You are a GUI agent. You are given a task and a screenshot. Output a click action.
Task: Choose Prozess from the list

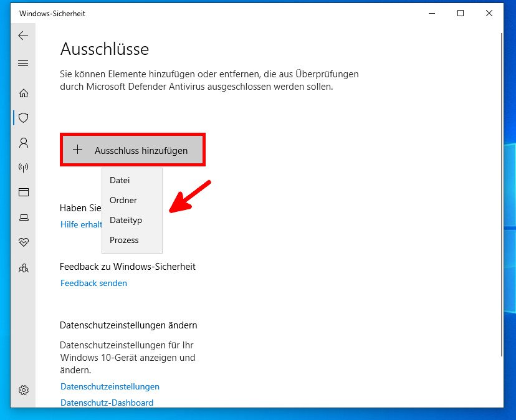[123, 240]
